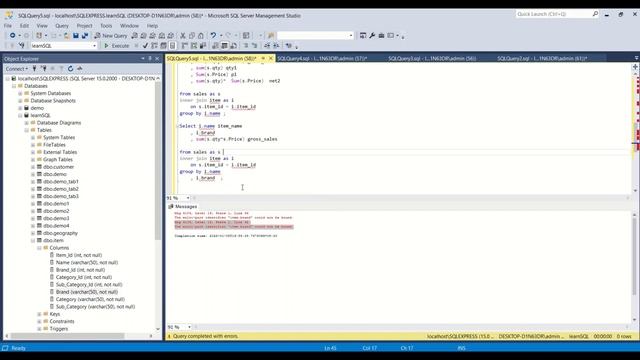Collapse the learnSQL database node
This screenshot has height=360, width=640.
click(20, 116)
